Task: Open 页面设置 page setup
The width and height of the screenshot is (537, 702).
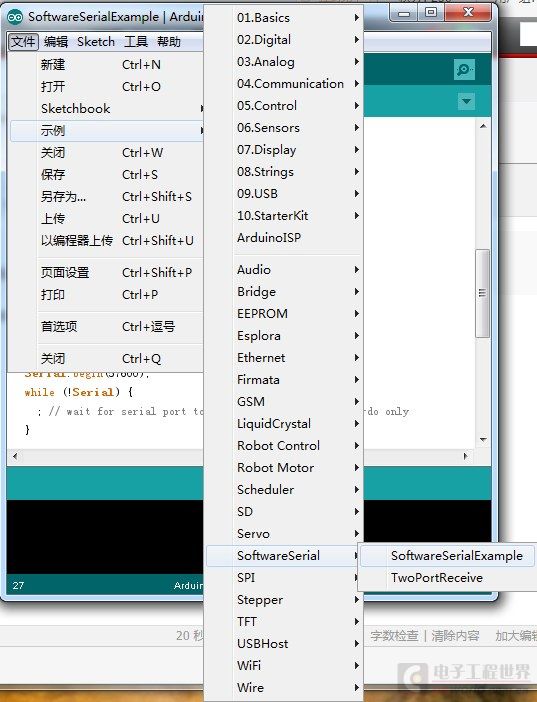Action: point(107,272)
